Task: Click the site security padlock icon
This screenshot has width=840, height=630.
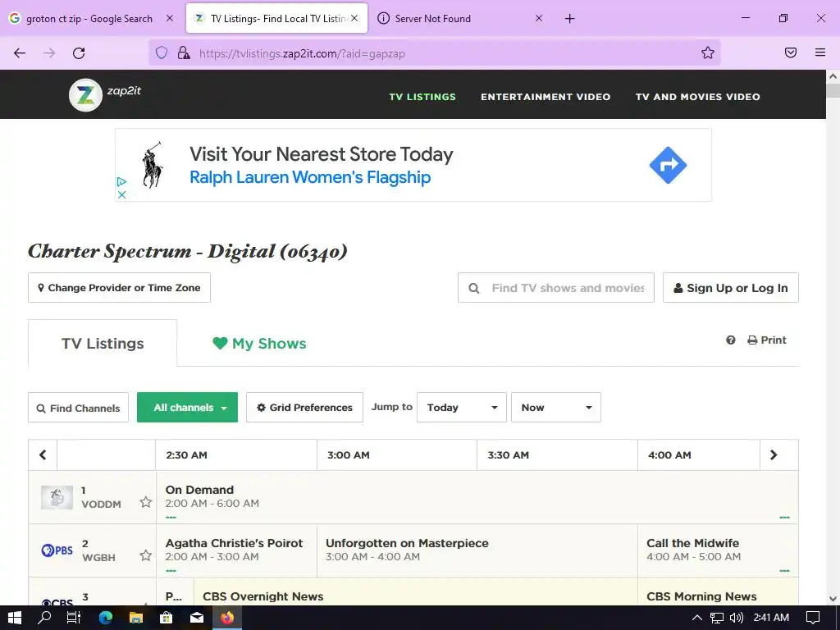Action: pos(184,52)
